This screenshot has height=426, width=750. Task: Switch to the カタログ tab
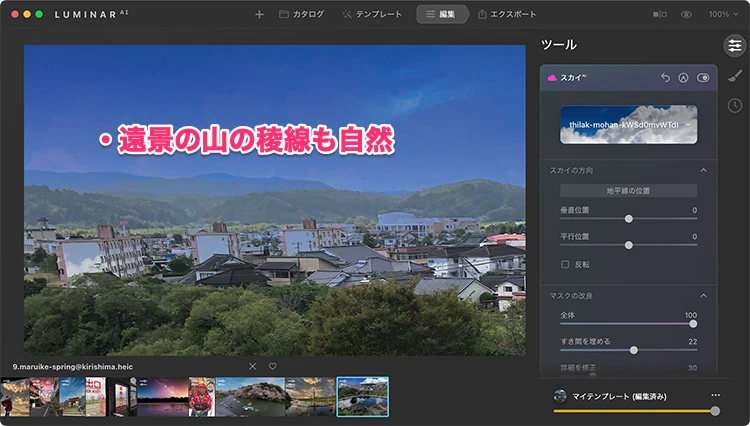[x=301, y=14]
